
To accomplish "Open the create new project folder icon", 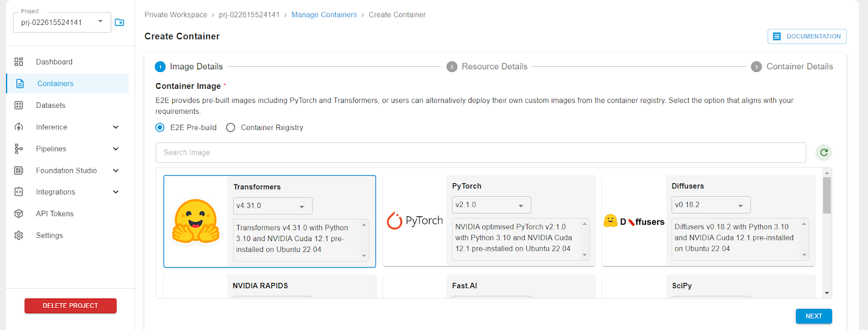I will tap(120, 22).
